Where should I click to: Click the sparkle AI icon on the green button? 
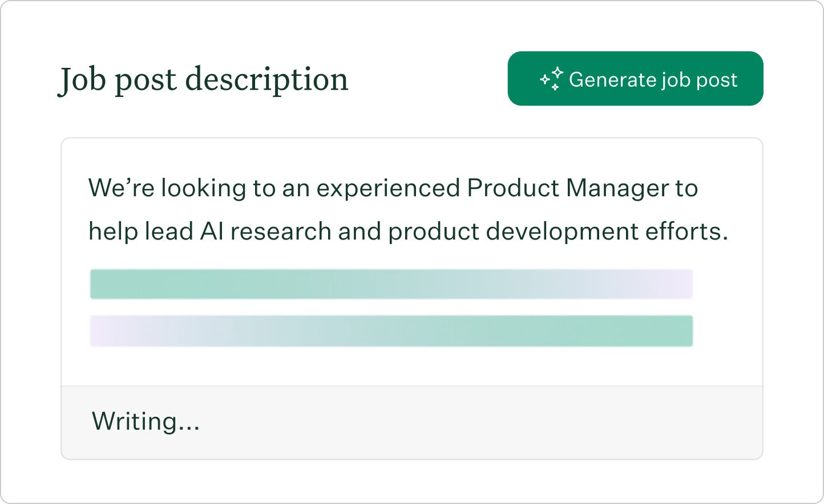(x=552, y=79)
